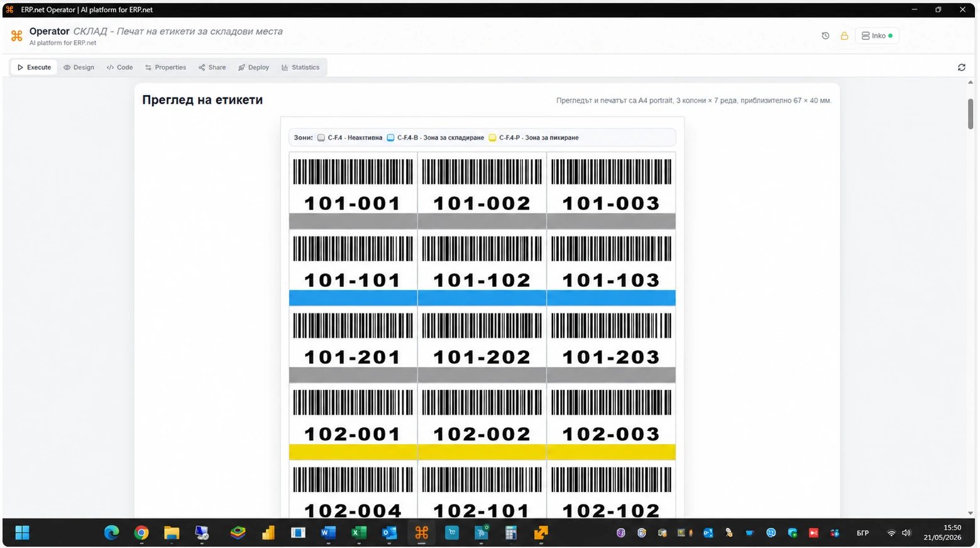Switch the БГР keyboard language indicator

click(x=862, y=533)
